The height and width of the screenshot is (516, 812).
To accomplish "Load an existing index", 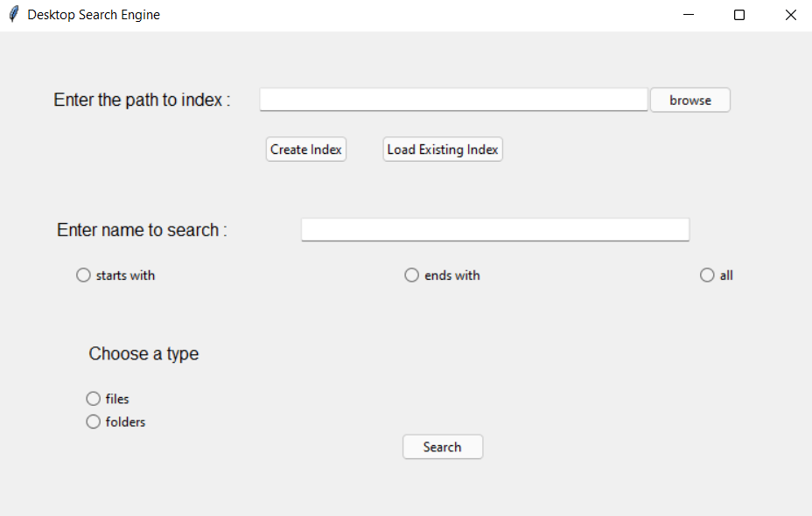I will [x=443, y=150].
